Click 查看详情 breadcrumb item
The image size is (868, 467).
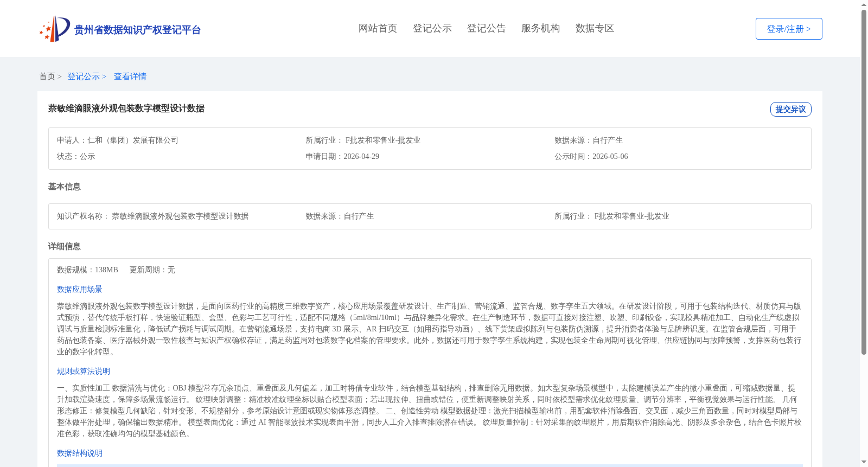130,76
